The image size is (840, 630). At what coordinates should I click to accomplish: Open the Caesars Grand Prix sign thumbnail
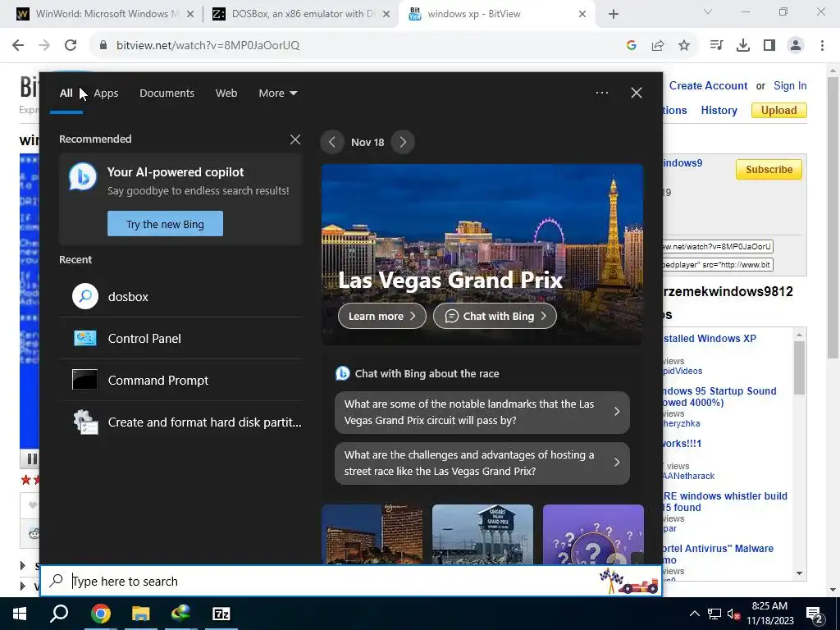point(482,534)
